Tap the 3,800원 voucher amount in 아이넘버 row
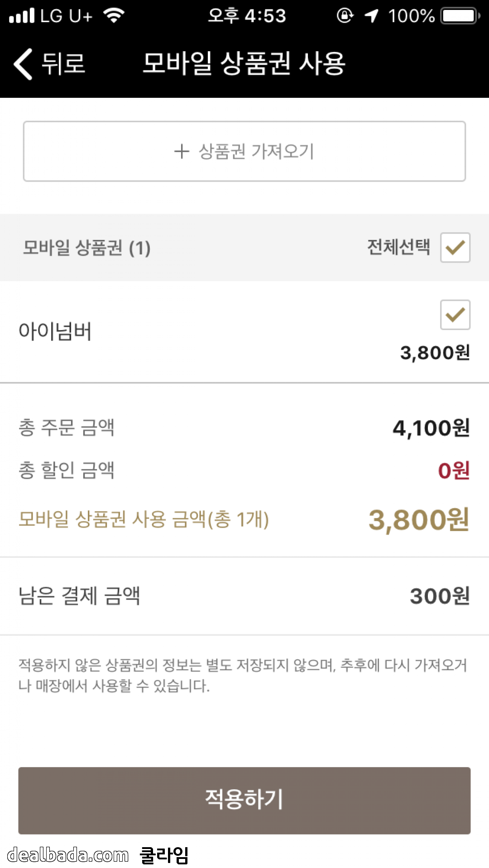 pyautogui.click(x=435, y=353)
